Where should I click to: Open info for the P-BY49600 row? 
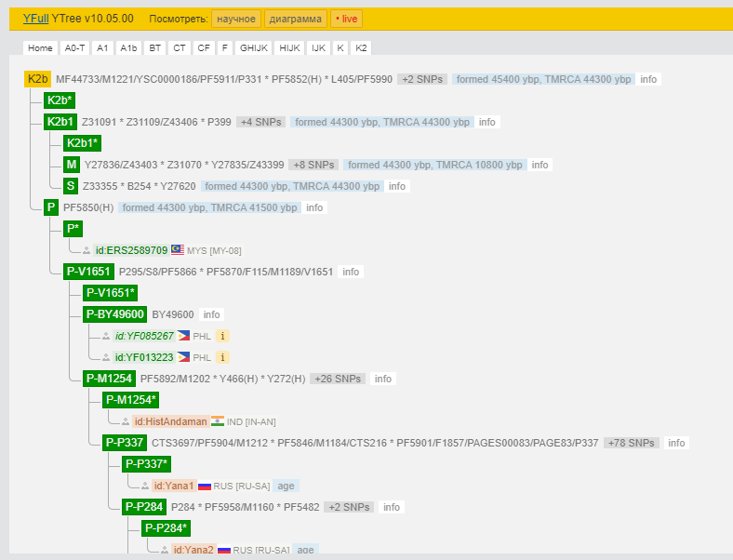pyautogui.click(x=211, y=314)
